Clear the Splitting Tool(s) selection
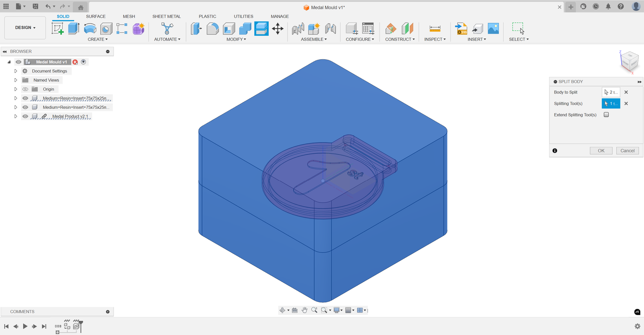The image size is (644, 335). [x=626, y=104]
